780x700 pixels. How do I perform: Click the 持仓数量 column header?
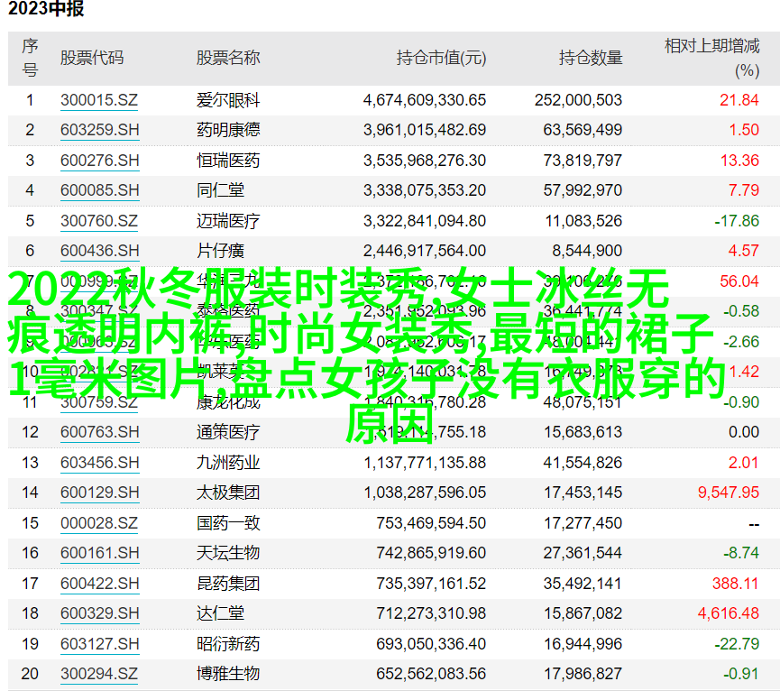click(x=591, y=58)
